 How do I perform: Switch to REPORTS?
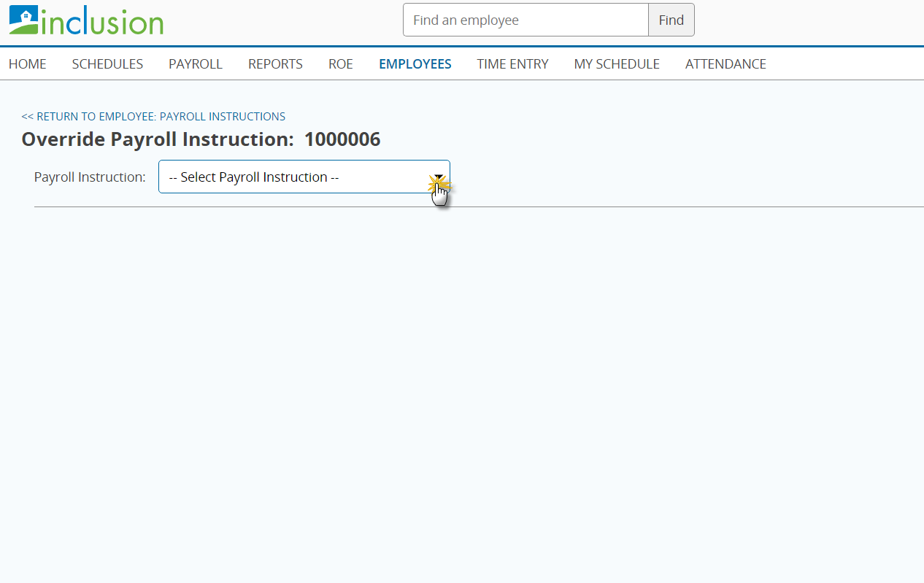275,64
